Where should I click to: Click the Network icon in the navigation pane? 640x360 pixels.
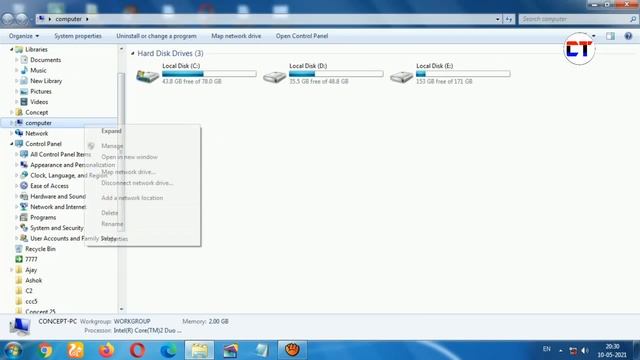[x=19, y=133]
